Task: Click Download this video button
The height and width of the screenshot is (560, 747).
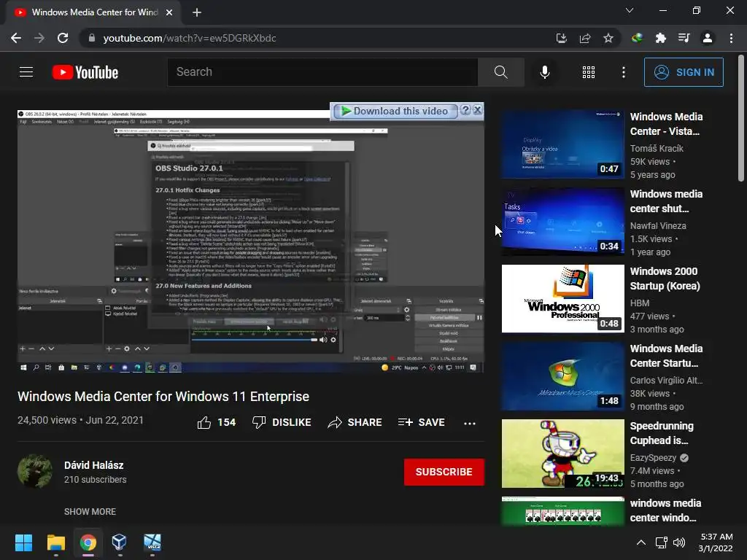Action: (x=395, y=111)
